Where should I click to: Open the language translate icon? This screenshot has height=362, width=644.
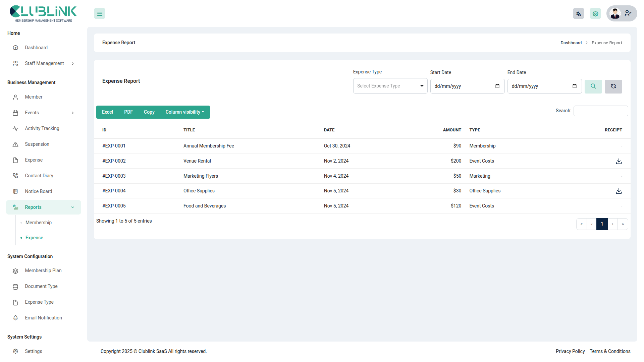click(578, 14)
